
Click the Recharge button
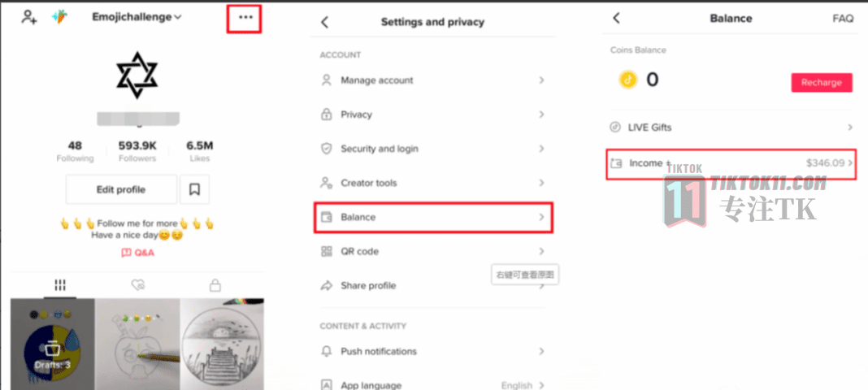[822, 82]
